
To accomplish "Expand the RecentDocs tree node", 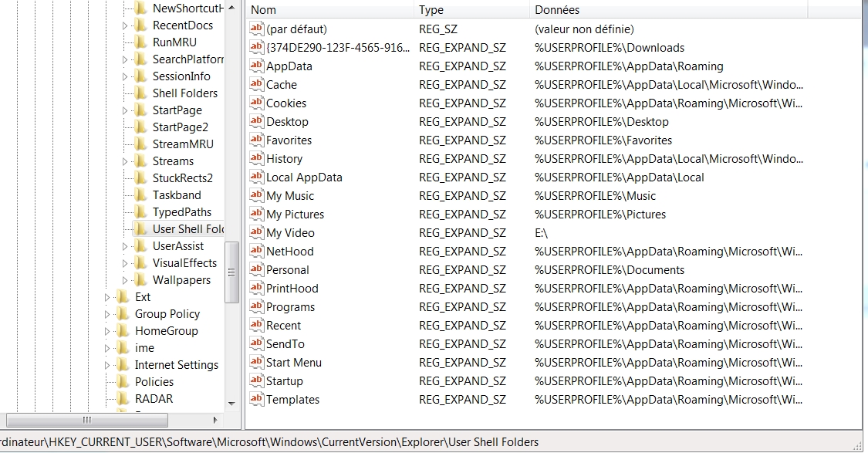I will point(126,25).
